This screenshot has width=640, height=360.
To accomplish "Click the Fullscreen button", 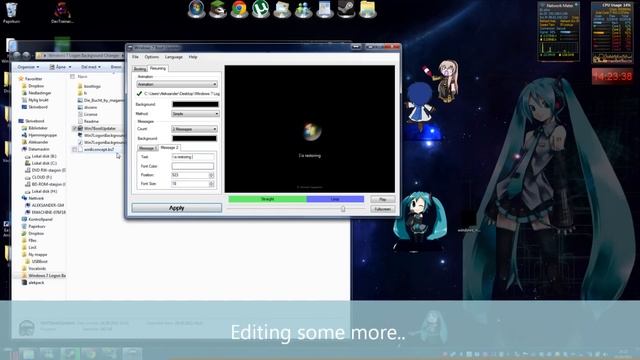I will pos(382,209).
